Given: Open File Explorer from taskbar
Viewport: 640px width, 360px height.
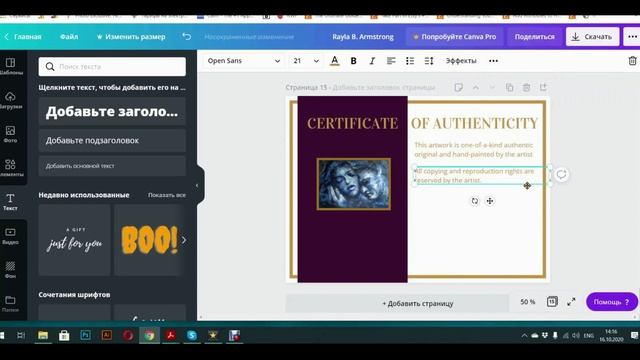Looking at the screenshot, I should [43, 336].
